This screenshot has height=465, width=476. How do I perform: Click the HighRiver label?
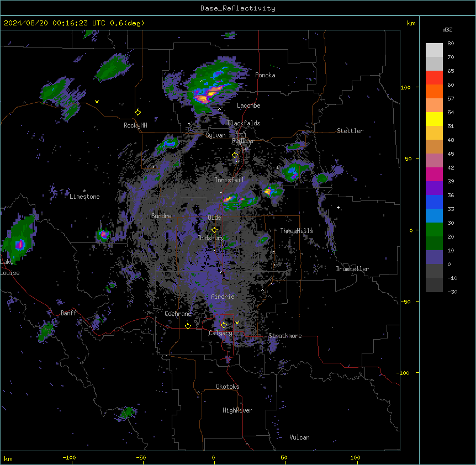click(237, 410)
